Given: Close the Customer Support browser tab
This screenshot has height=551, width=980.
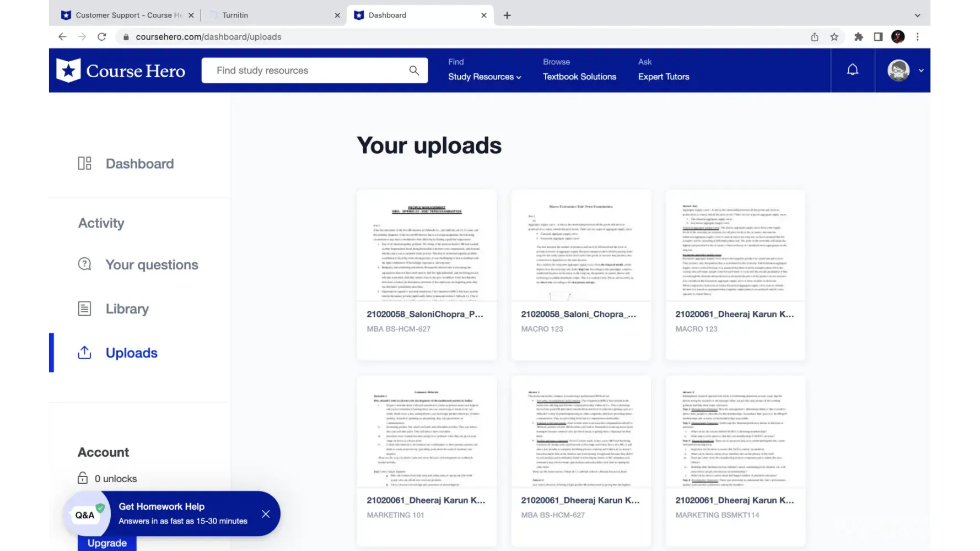Looking at the screenshot, I should [191, 15].
